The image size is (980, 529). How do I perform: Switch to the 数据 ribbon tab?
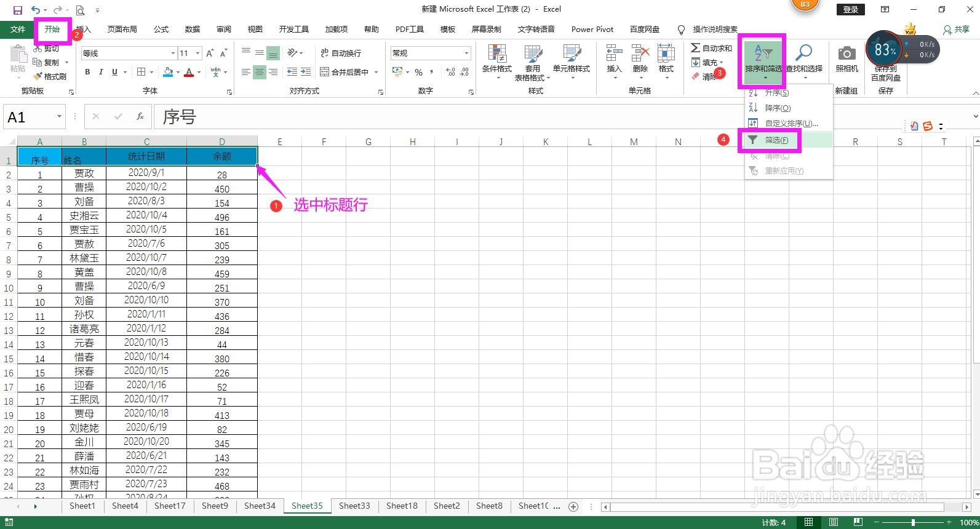click(193, 29)
